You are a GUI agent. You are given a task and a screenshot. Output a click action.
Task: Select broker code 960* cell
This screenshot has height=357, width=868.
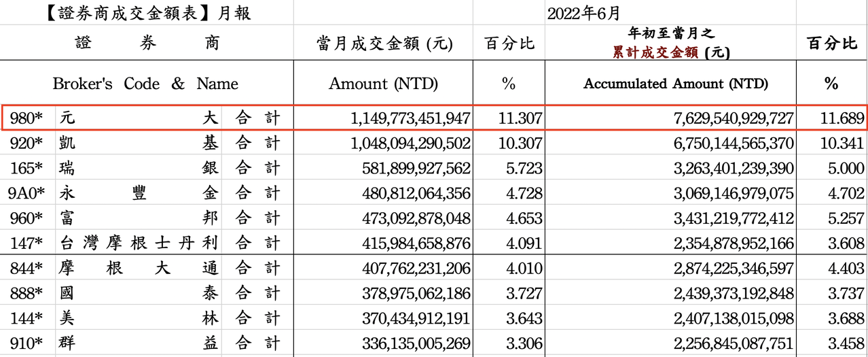[26, 218]
